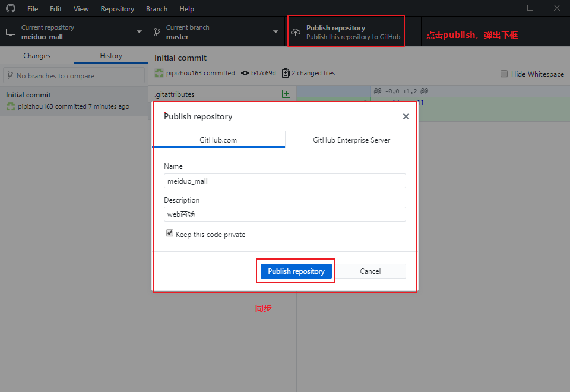Click the changed files document icon

pyautogui.click(x=286, y=73)
